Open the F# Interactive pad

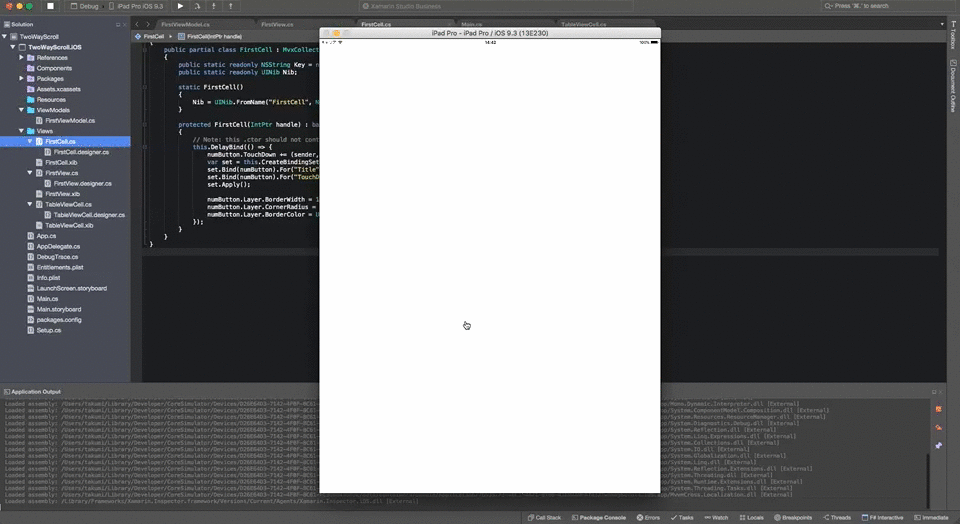[882, 518]
